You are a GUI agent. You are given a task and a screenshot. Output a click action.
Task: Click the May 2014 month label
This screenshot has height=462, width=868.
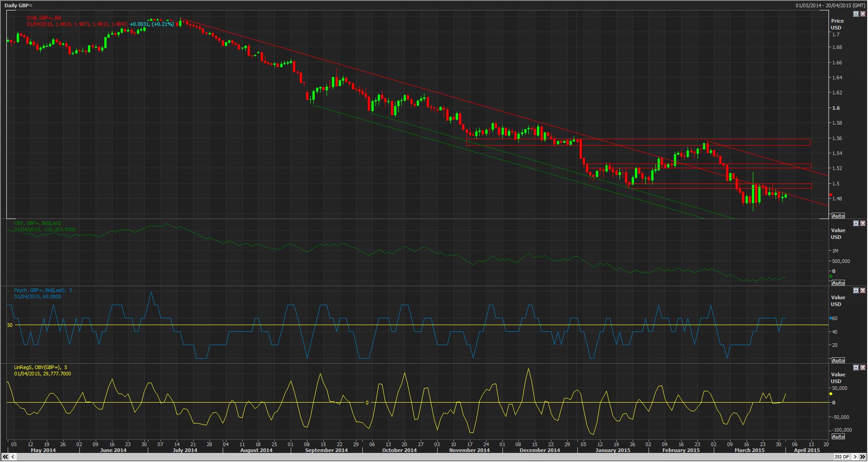[x=43, y=450]
